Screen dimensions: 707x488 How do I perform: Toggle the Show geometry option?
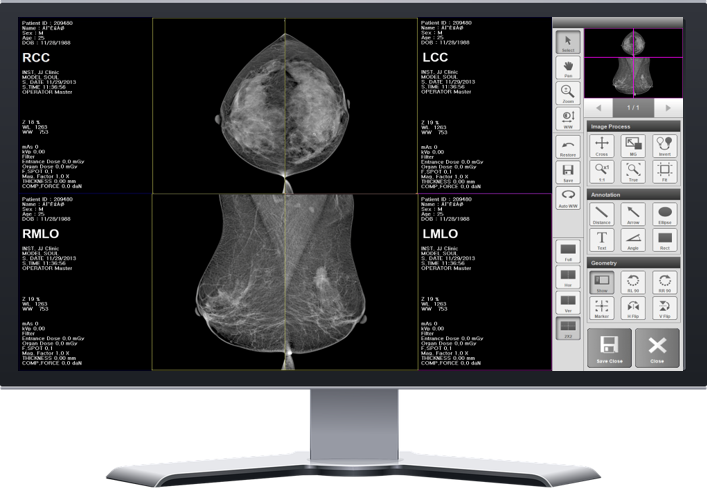(x=601, y=283)
